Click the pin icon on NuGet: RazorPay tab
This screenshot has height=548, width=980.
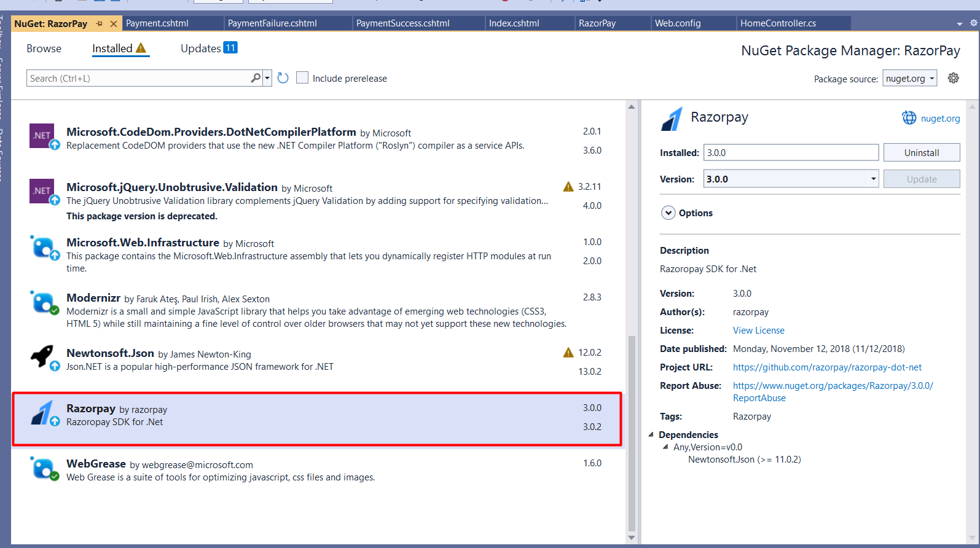(99, 23)
